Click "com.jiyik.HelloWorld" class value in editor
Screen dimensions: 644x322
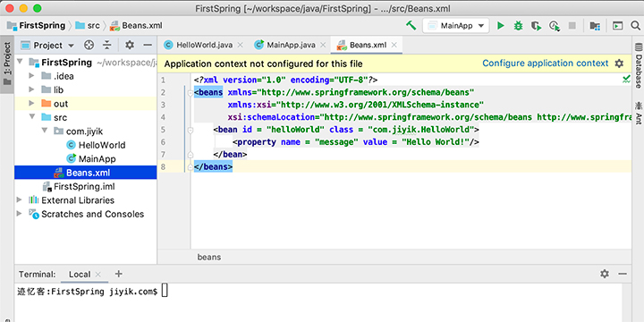(421, 130)
